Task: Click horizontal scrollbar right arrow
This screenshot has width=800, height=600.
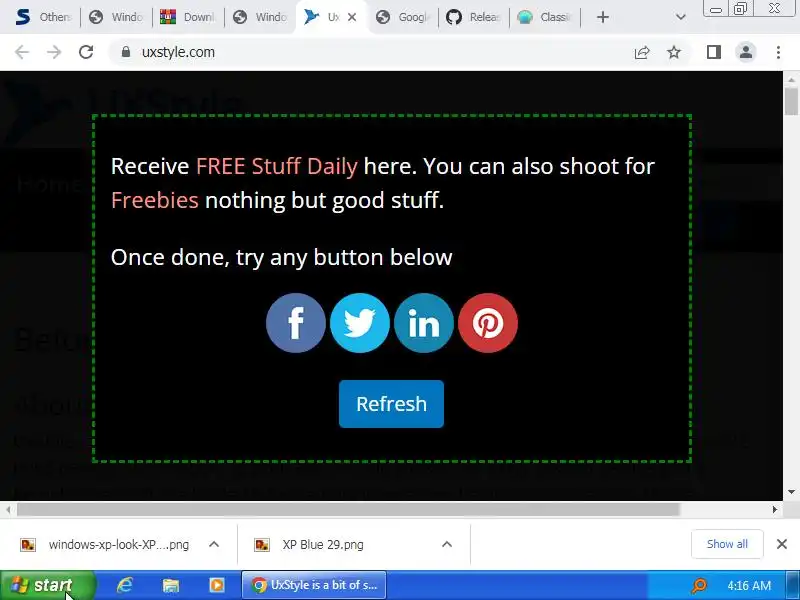Action: click(774, 509)
